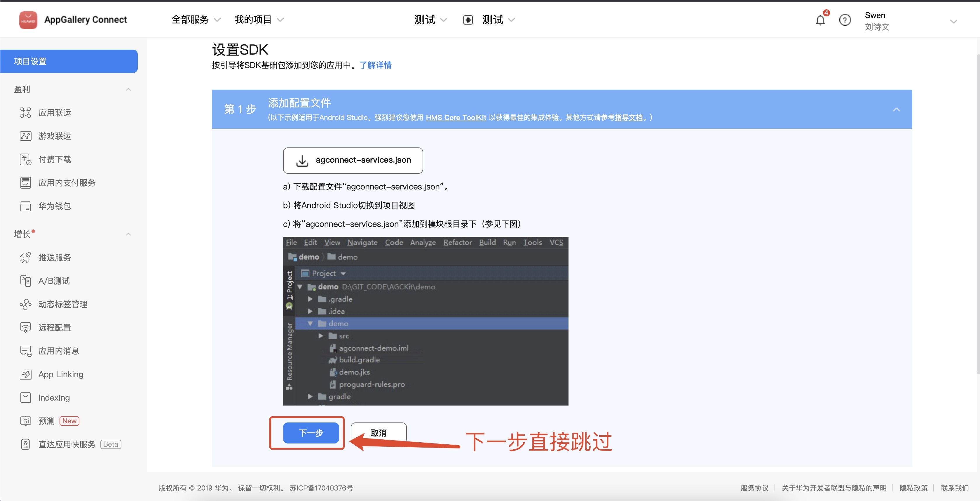This screenshot has height=501, width=980.
Task: Download agconnect-services.json file button
Action: tap(353, 160)
